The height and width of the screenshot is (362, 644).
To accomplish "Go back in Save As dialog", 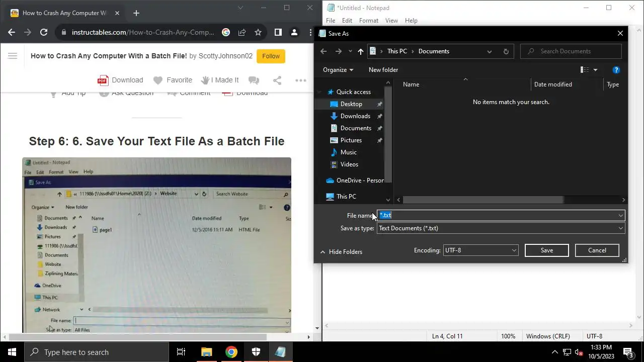I will 324,51.
